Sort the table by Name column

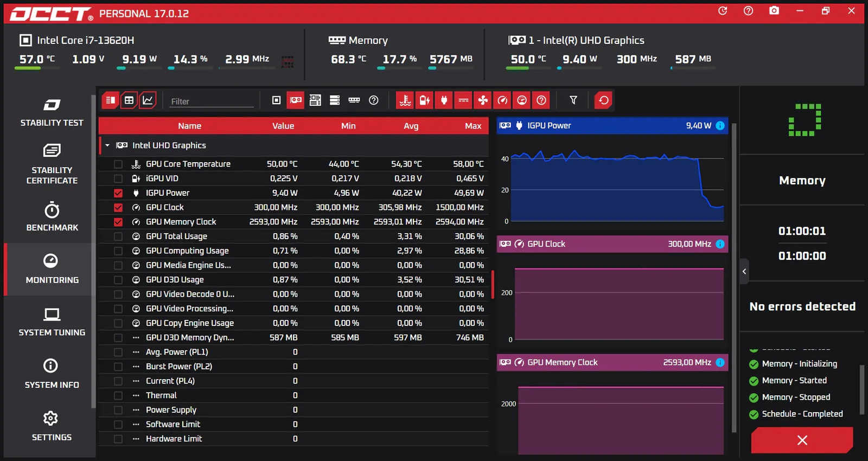coord(189,126)
